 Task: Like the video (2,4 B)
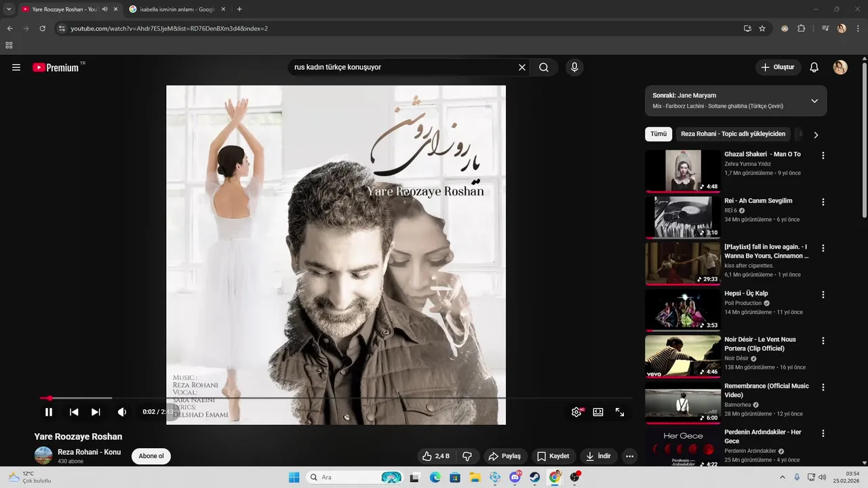(x=435, y=456)
